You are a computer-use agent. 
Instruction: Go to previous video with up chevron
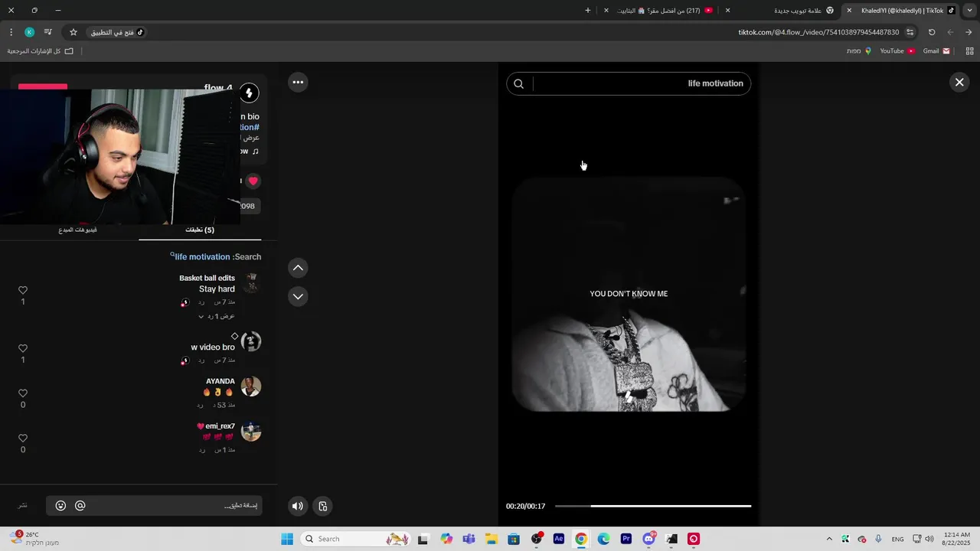pos(298,267)
